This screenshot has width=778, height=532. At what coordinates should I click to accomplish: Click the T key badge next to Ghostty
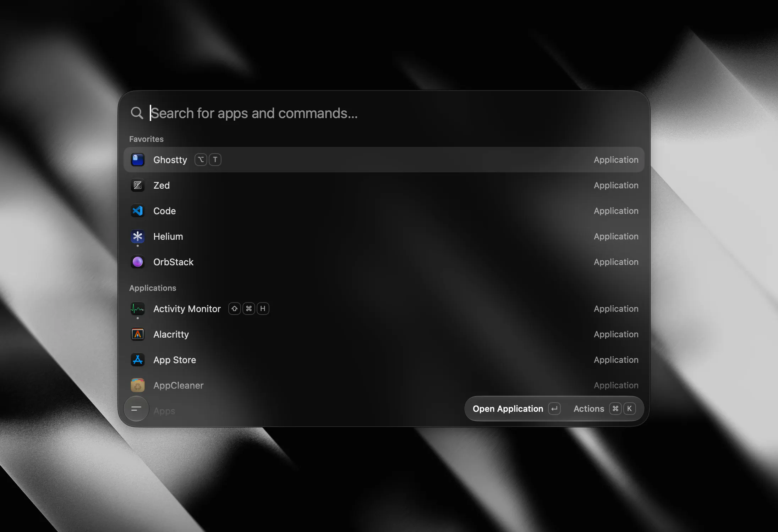coord(215,160)
